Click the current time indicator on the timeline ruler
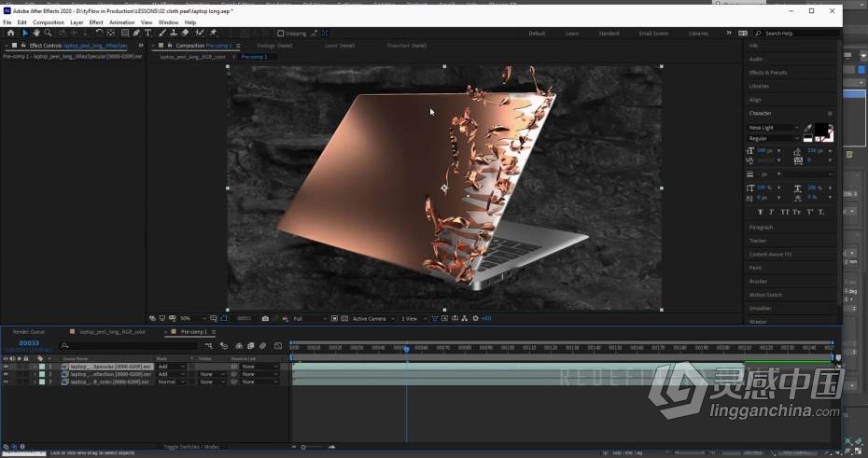 pos(406,349)
